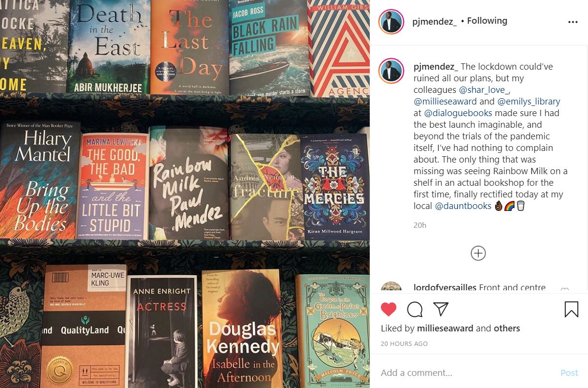The image size is (588, 388).
Task: Save the post with the bookmark icon
Action: (572, 309)
